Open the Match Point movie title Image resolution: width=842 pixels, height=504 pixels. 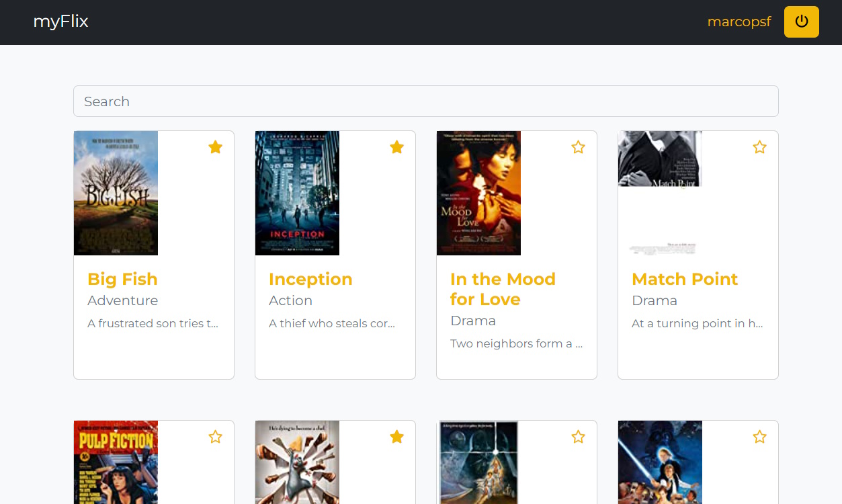tap(685, 279)
